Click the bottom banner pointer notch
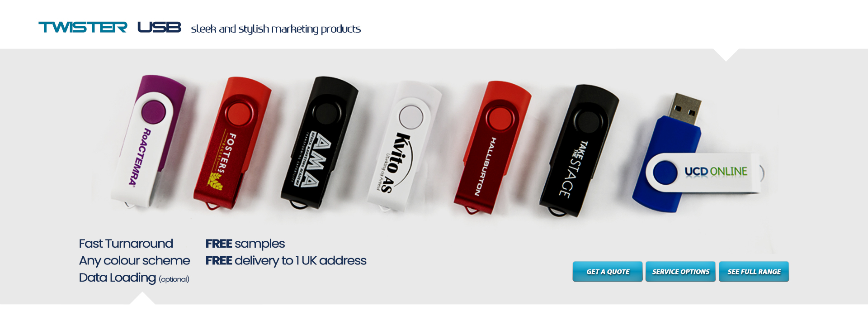The image size is (868, 326). point(142,298)
